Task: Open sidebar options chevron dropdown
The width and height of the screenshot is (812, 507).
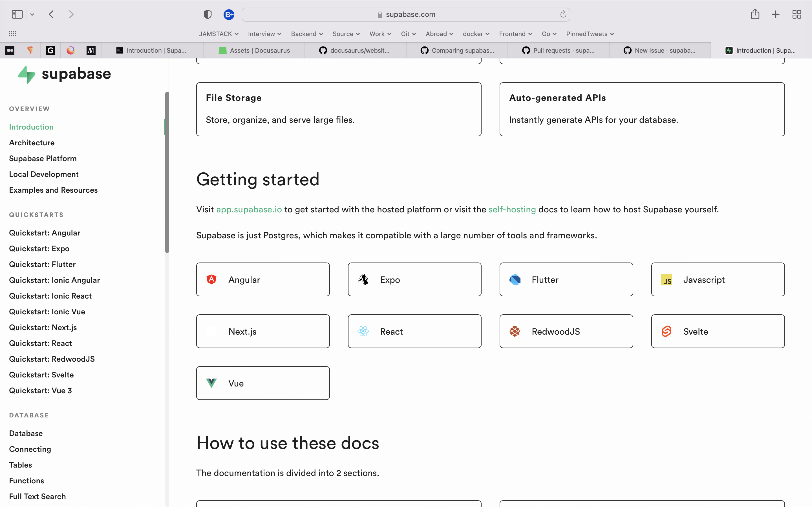Action: (32, 14)
